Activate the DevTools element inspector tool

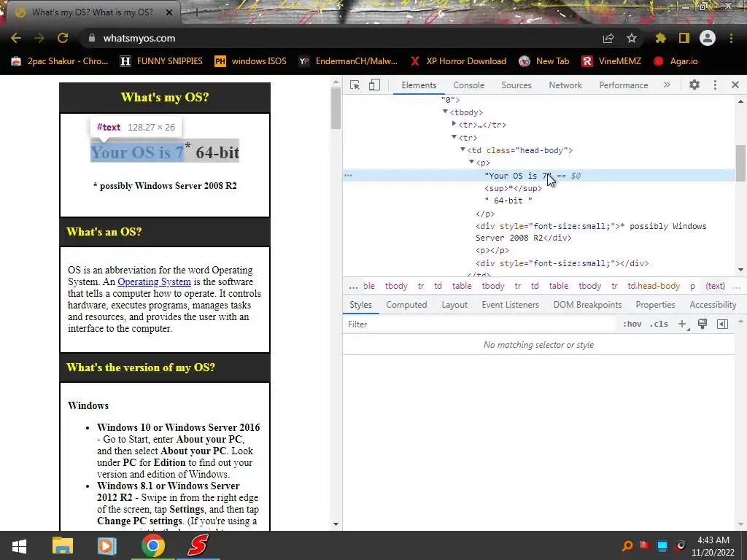pos(355,85)
